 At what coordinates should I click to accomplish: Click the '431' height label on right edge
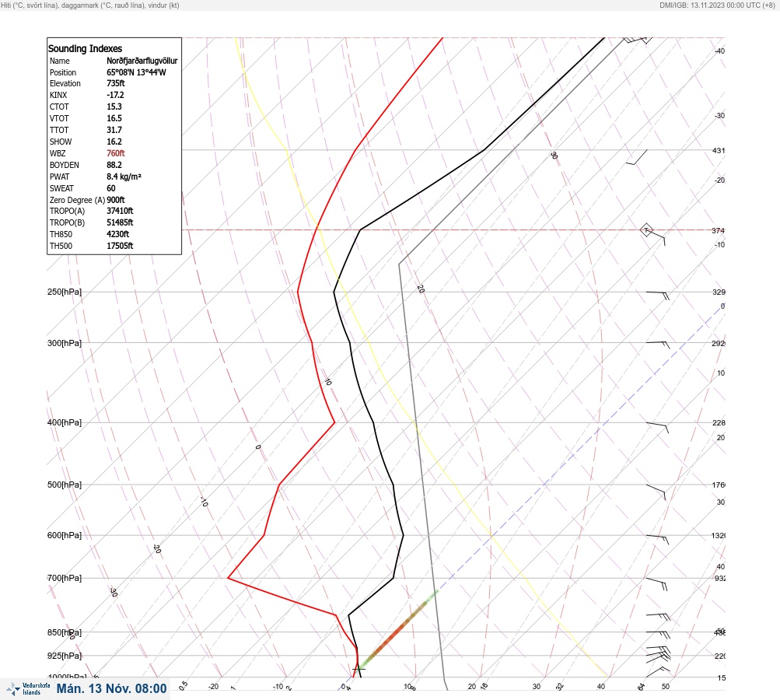click(x=719, y=150)
